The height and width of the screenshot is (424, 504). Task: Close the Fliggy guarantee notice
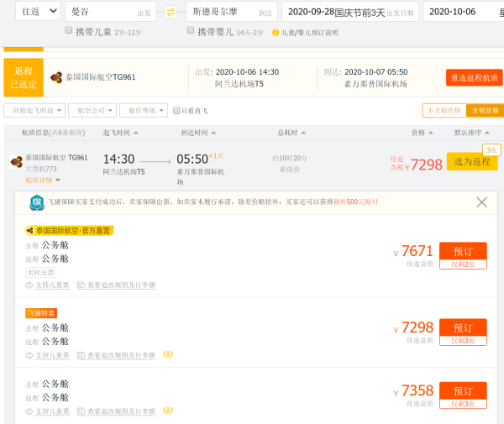click(x=481, y=202)
